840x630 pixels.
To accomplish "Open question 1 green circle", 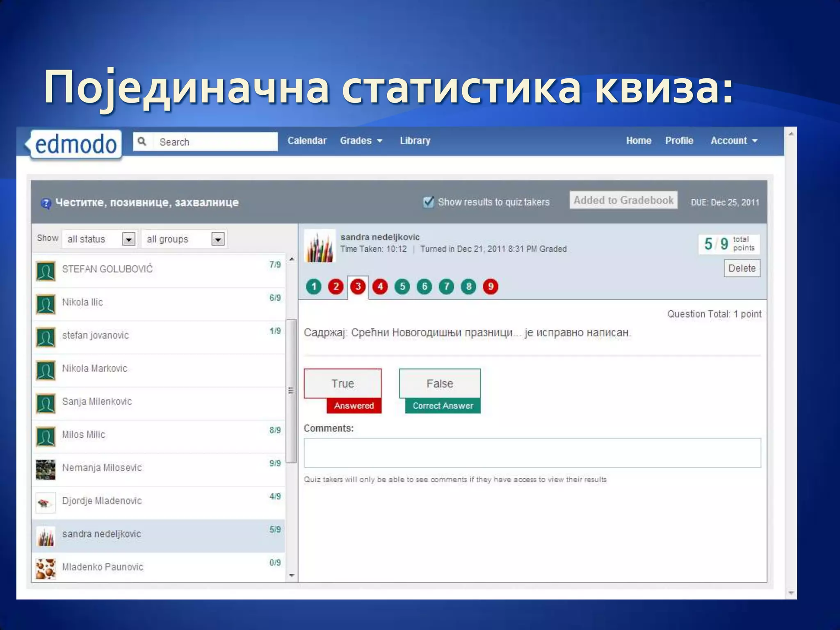I will tap(314, 286).
